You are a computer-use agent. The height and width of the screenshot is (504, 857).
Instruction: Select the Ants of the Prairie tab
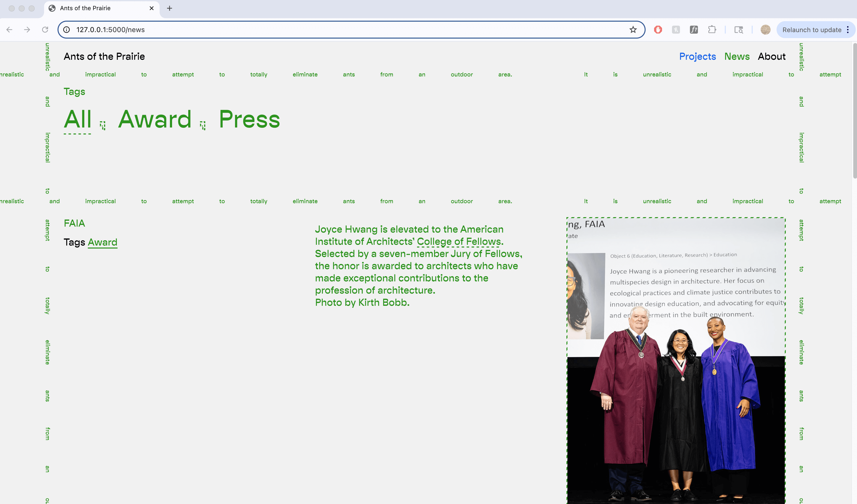click(102, 8)
